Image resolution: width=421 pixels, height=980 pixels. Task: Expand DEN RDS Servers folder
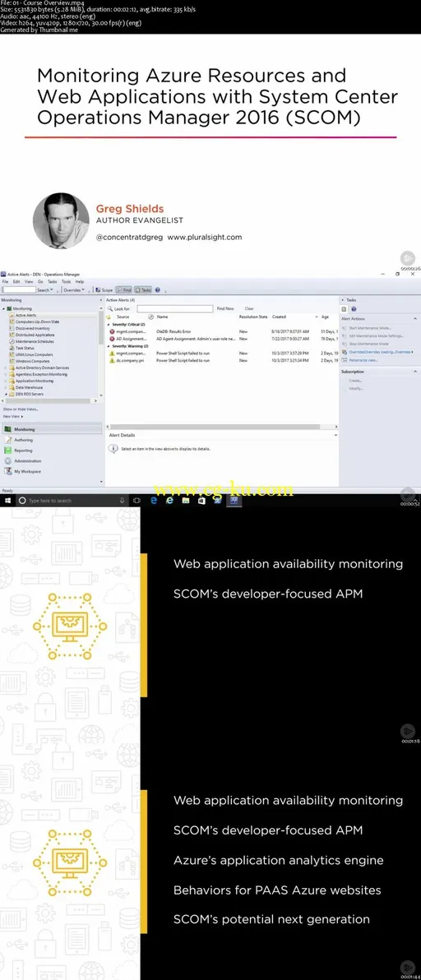click(x=5, y=394)
